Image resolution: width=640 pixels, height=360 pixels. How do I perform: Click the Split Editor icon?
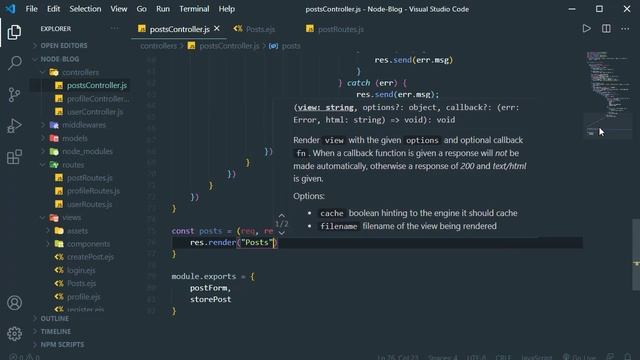click(x=606, y=29)
